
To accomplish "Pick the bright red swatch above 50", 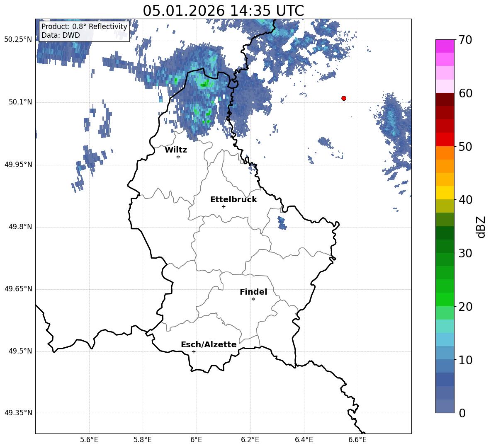I will [445, 140].
